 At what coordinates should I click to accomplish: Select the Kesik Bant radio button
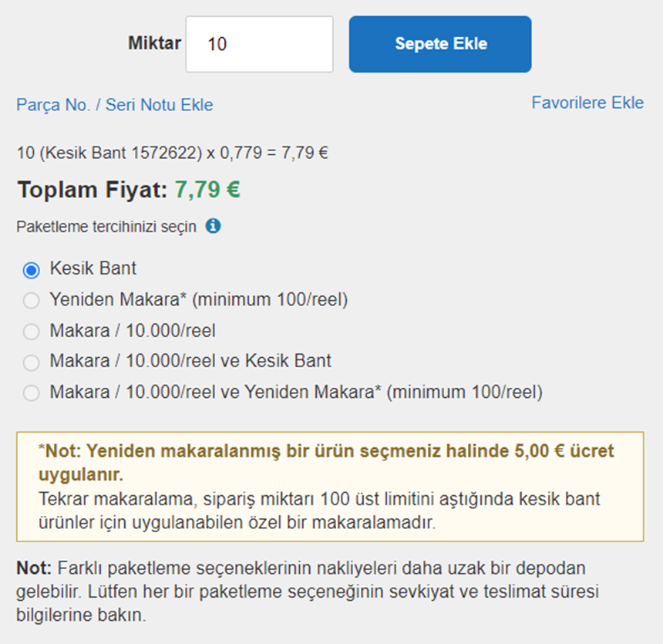(x=32, y=270)
